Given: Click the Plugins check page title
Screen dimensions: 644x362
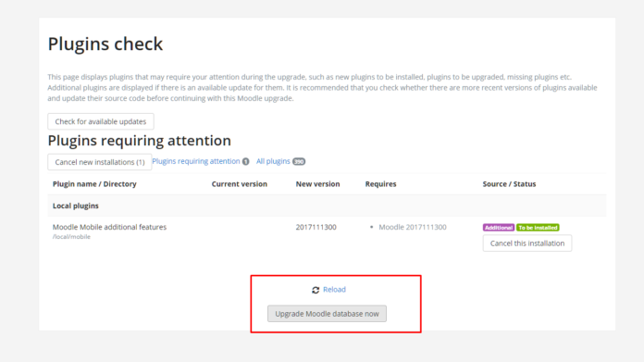Looking at the screenshot, I should [x=105, y=44].
